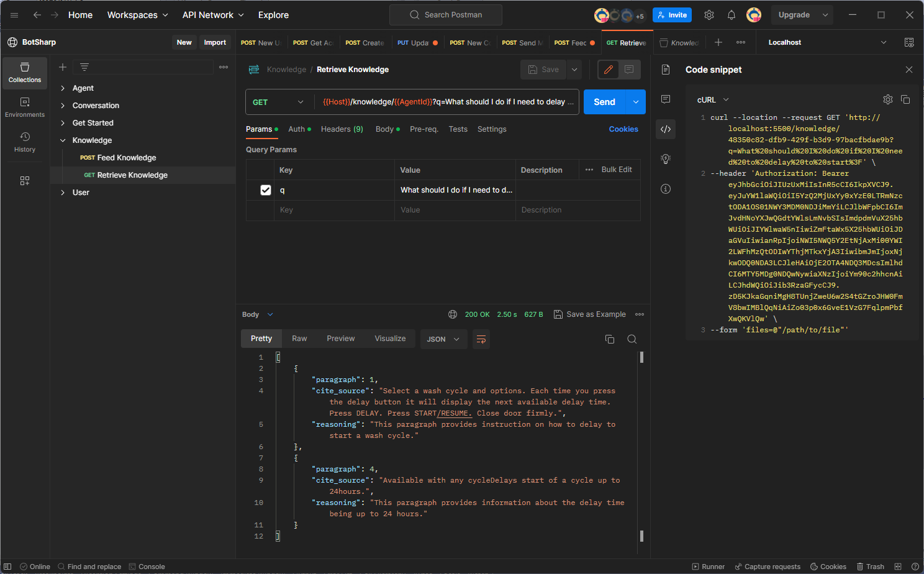
Task: Expand the Conversation folder
Action: tap(63, 106)
